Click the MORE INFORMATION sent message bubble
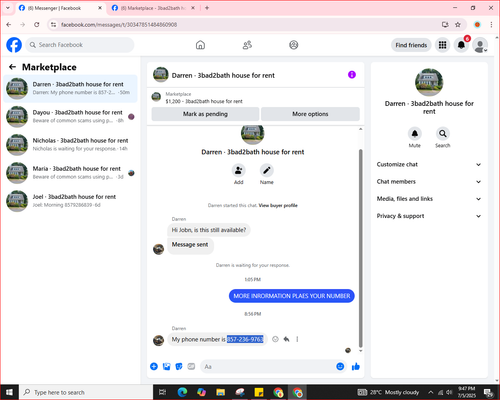The width and height of the screenshot is (500, 400). click(292, 296)
